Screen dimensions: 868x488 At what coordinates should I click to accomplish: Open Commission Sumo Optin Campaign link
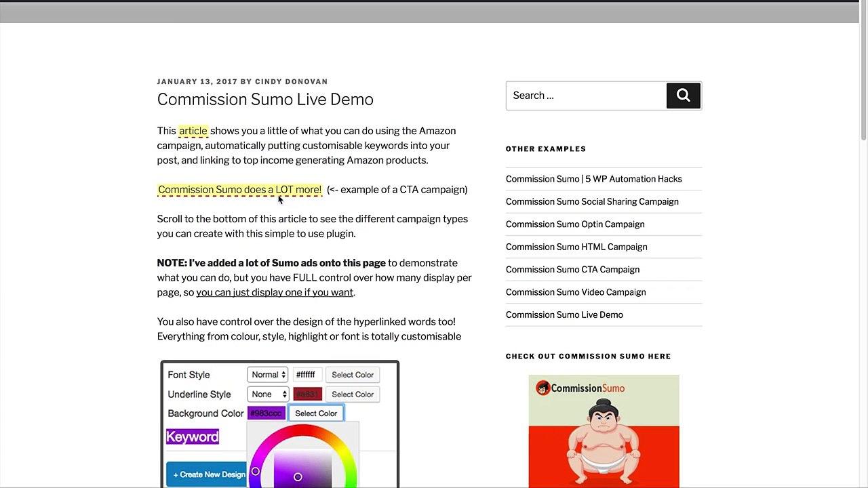tap(575, 224)
